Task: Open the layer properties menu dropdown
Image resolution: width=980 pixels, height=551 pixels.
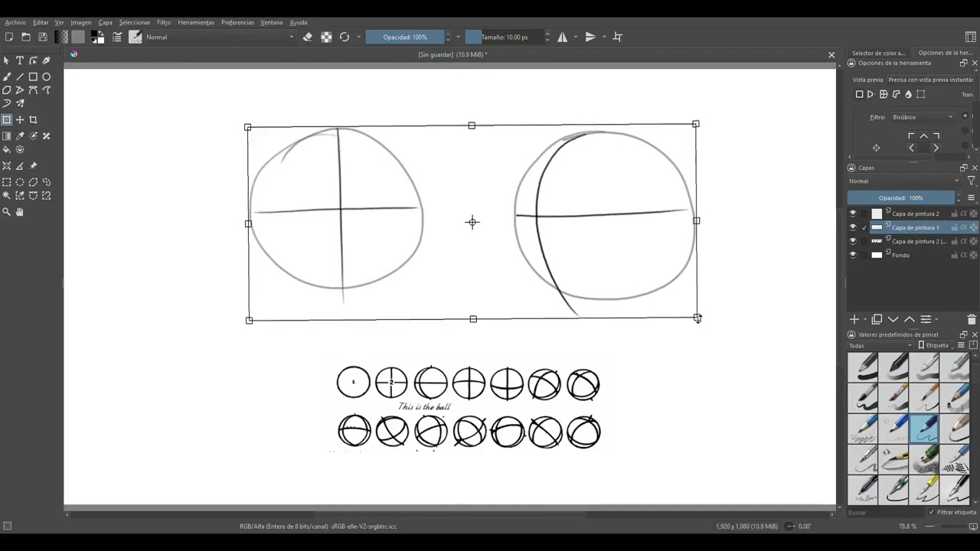Action: pyautogui.click(x=927, y=319)
